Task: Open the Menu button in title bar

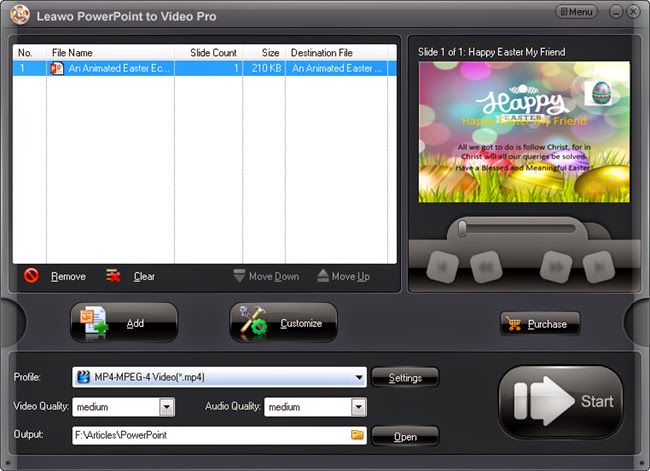Action: tap(576, 12)
